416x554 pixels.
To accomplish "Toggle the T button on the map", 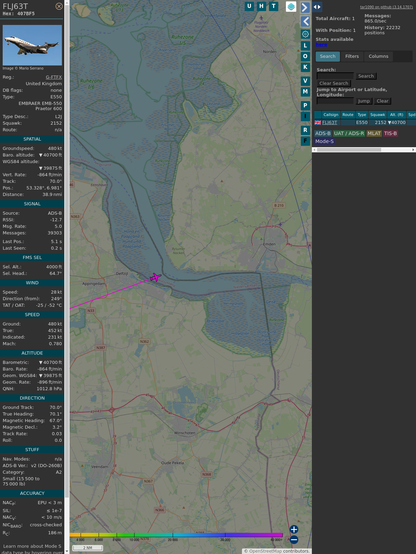I will coord(273,6).
